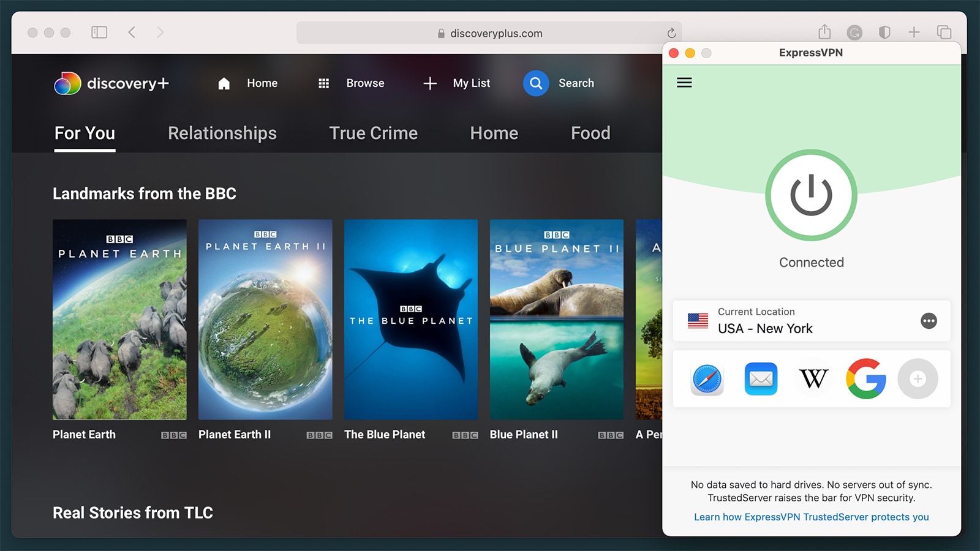Open the privacy shield icon in Safari
The width and height of the screenshot is (980, 551).
click(x=884, y=32)
